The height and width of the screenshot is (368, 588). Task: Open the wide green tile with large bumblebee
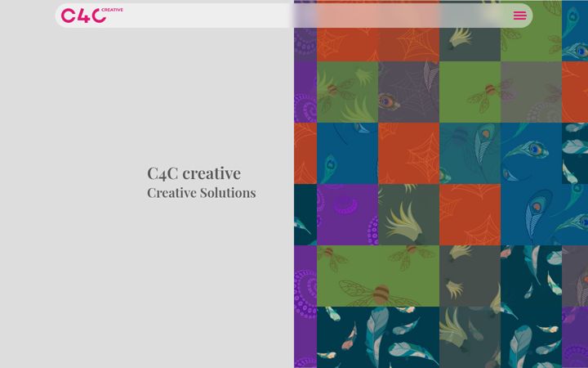(x=378, y=276)
